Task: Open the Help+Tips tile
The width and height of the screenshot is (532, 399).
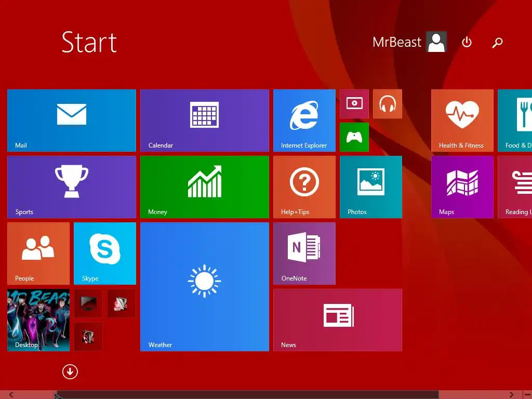Action: (304, 187)
